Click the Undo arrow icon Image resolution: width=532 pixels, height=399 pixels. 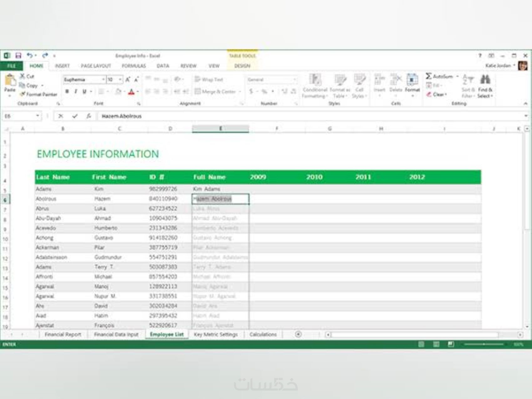coord(29,55)
